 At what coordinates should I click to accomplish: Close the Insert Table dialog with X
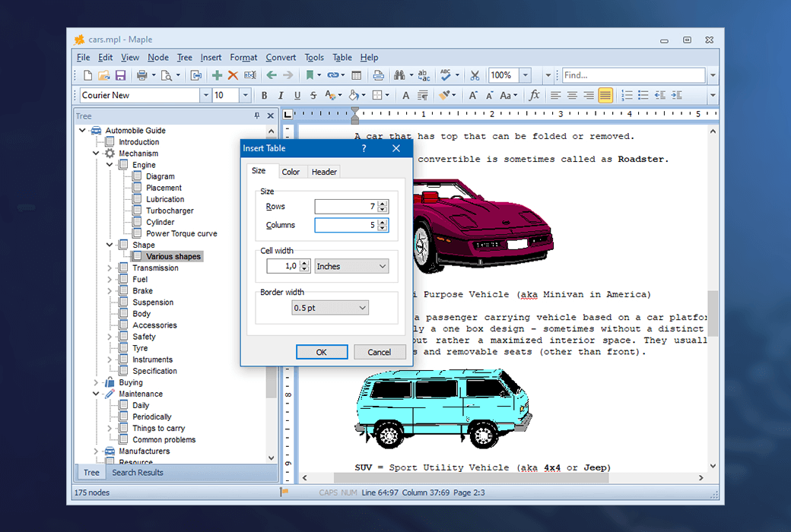pyautogui.click(x=396, y=148)
